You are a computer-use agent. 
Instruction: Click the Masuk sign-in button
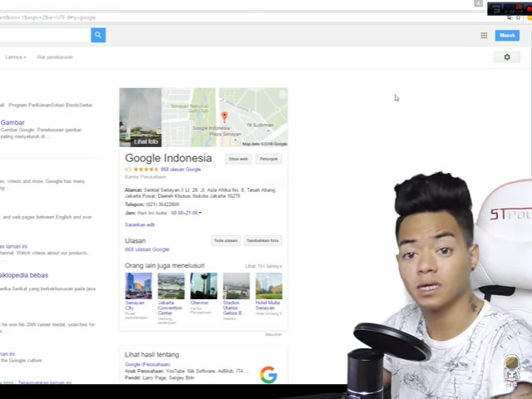(506, 36)
